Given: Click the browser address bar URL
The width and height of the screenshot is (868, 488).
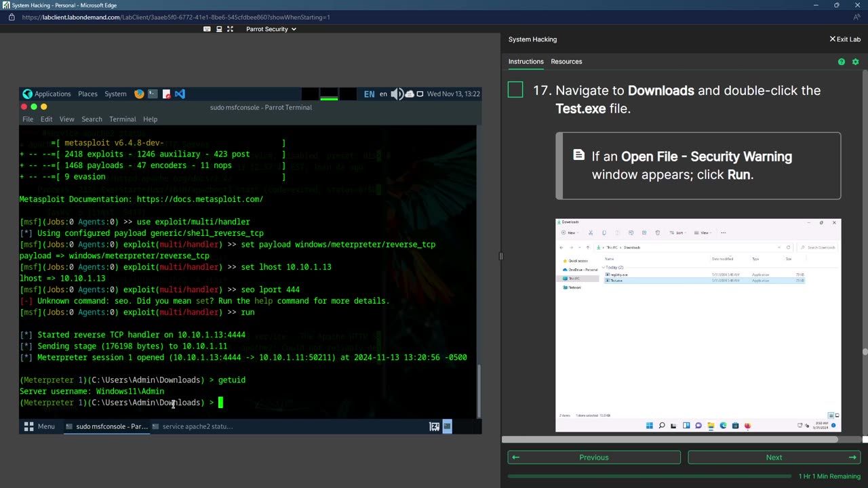Looking at the screenshot, I should click(176, 17).
